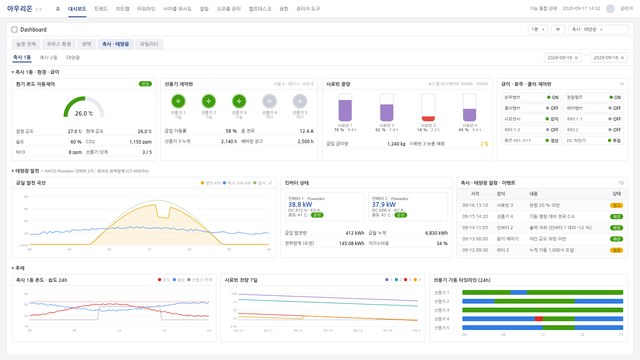Tick the Dashboard checkbox
The height and width of the screenshot is (360, 640).
click(x=14, y=29)
